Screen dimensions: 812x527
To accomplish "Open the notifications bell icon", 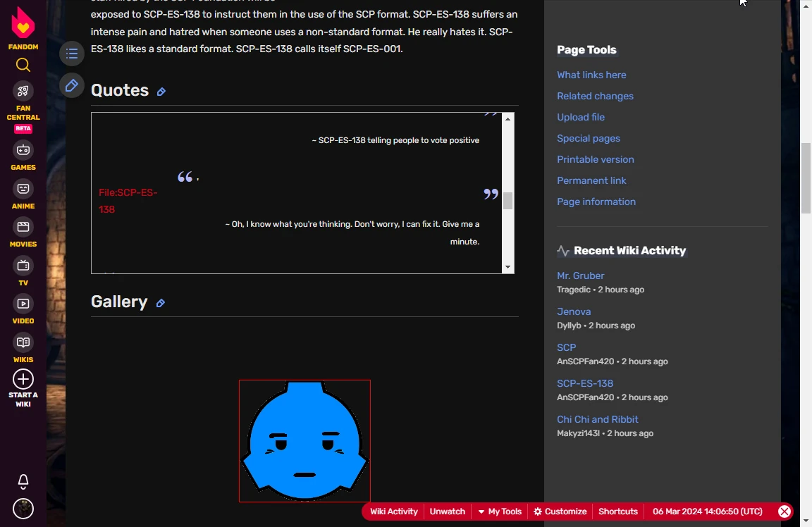I will (x=23, y=481).
